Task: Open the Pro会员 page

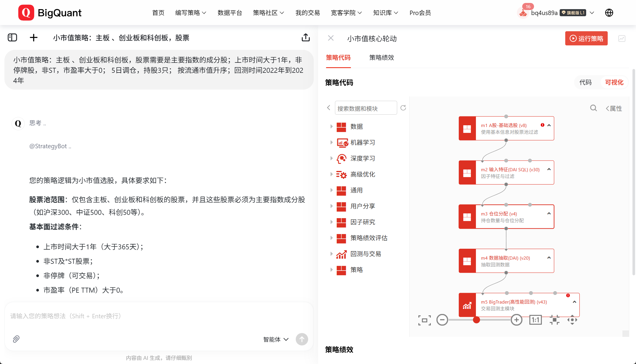Action: [x=420, y=13]
